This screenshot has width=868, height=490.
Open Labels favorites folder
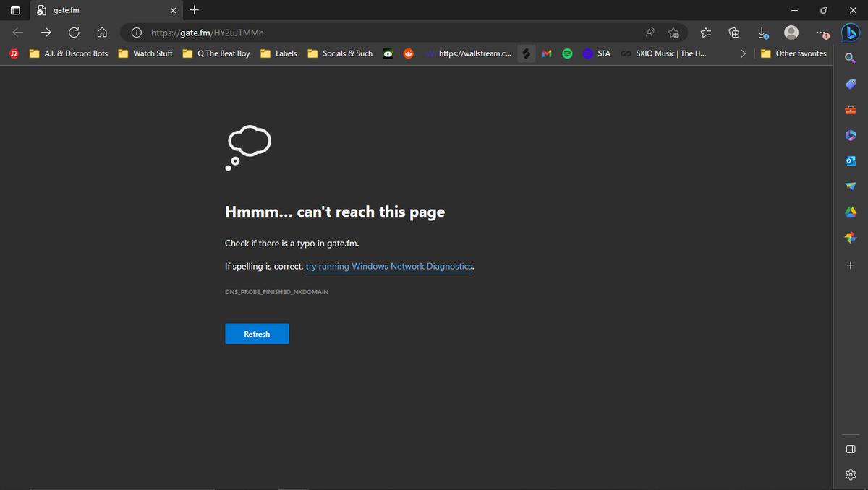[278, 53]
